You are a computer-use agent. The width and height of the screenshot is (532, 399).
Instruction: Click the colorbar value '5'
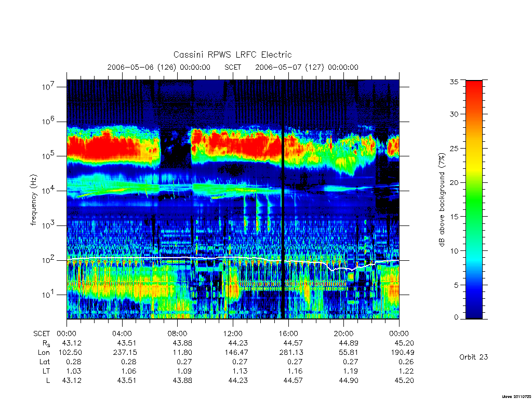(456, 285)
